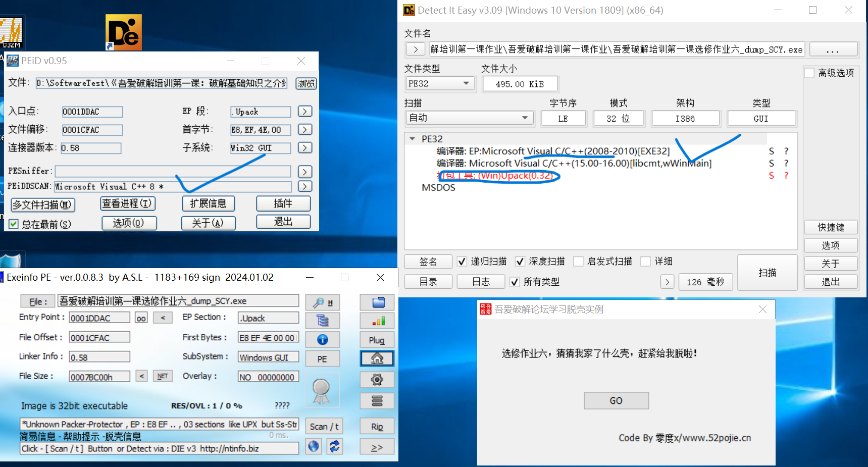Click 查看进程 button in PEiD
This screenshot has width=868, height=467.
(x=128, y=203)
